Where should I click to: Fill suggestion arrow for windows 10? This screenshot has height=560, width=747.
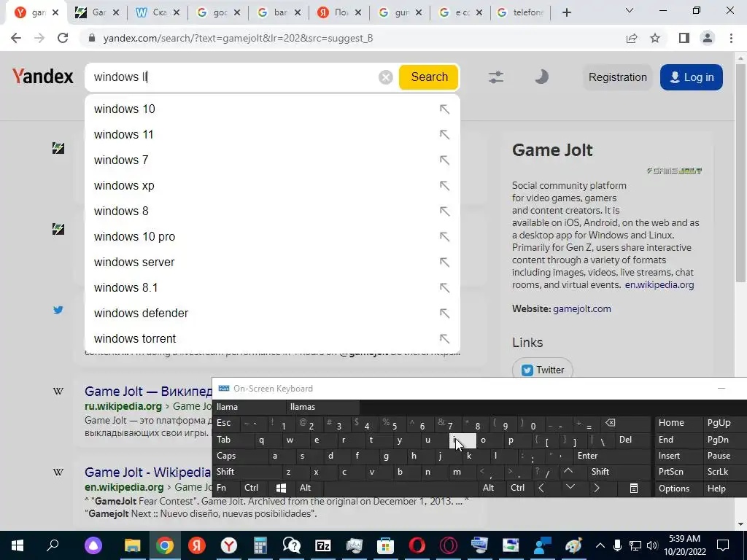tap(444, 109)
